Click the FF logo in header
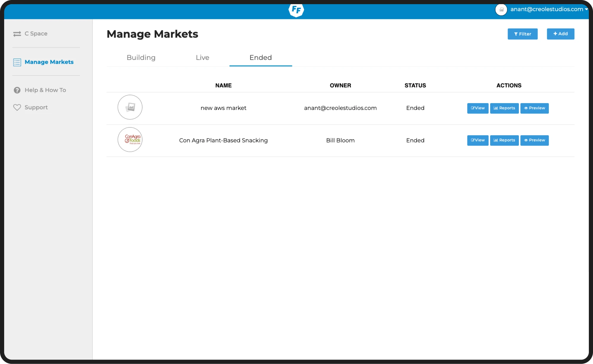Screen dimensions: 593x364 [296, 10]
